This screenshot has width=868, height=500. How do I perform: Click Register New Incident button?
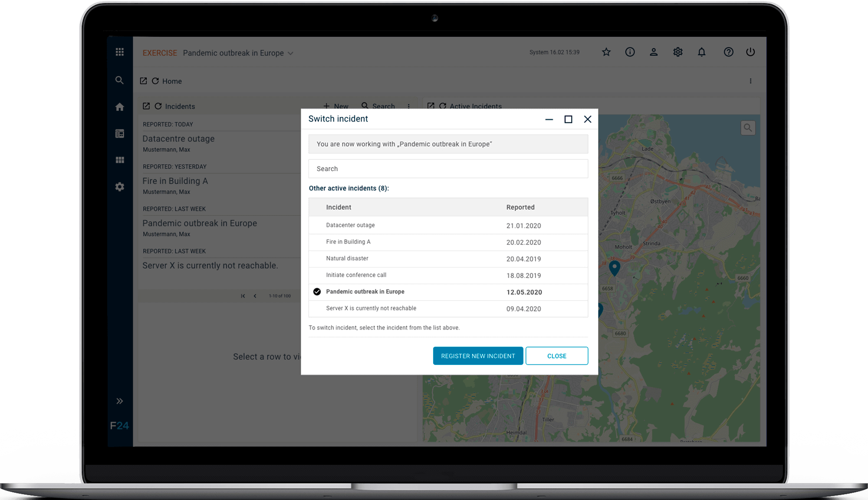pos(478,356)
